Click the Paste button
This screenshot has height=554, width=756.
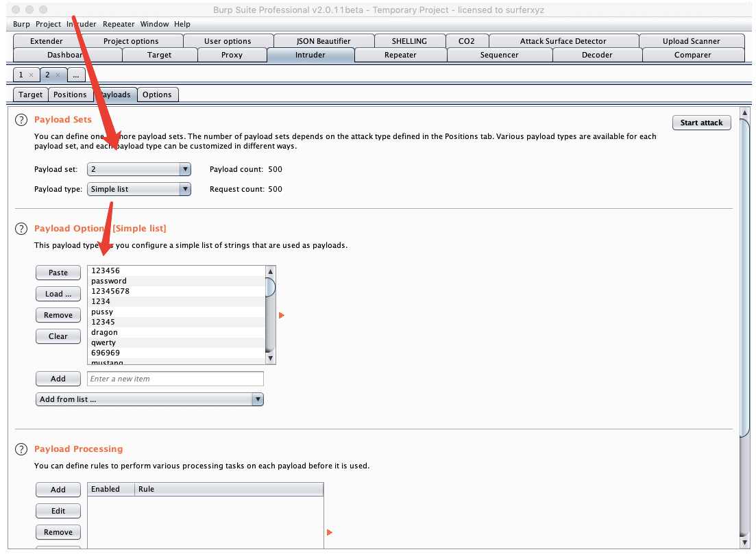(58, 273)
